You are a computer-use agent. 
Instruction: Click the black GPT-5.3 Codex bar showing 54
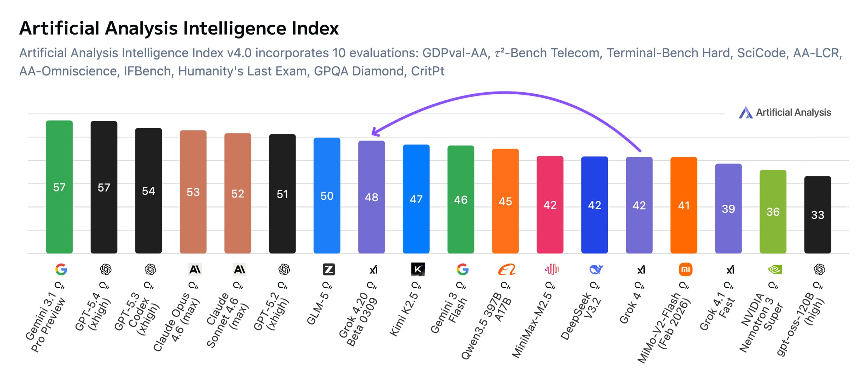click(x=149, y=191)
